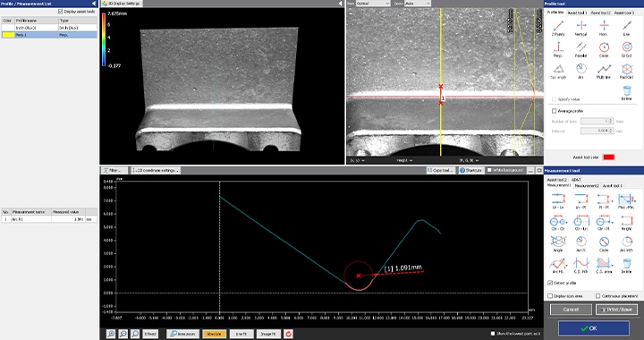Screen dimensions: 644x340
Task: Toggle Display assist tools checkbox
Action: [x=61, y=12]
